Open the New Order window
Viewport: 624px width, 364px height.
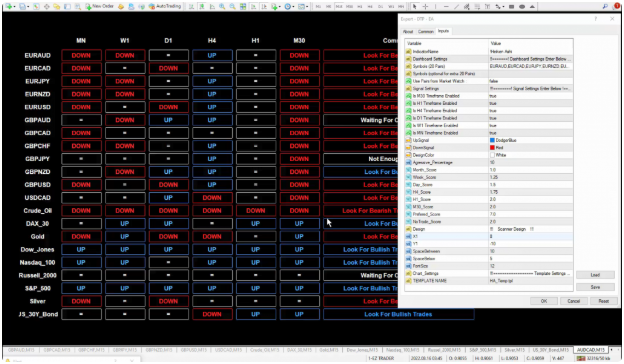(x=99, y=6)
